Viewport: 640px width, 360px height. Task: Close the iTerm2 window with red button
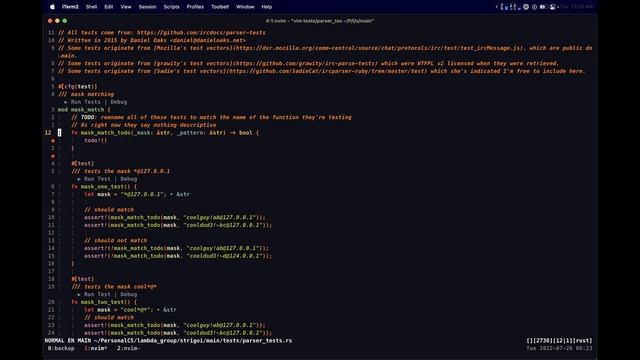pos(50,20)
